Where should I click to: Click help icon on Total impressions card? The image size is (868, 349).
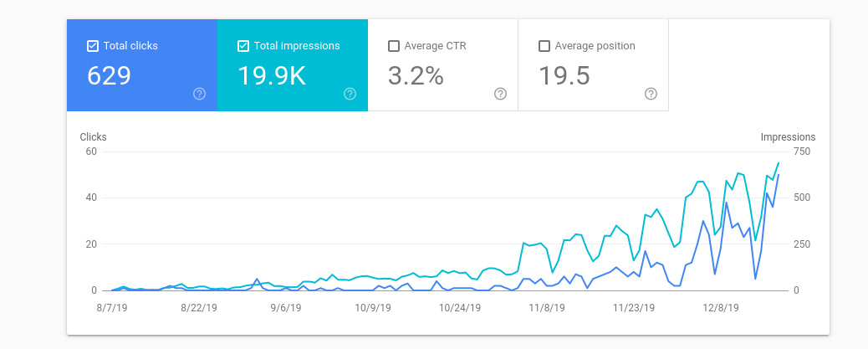350,94
